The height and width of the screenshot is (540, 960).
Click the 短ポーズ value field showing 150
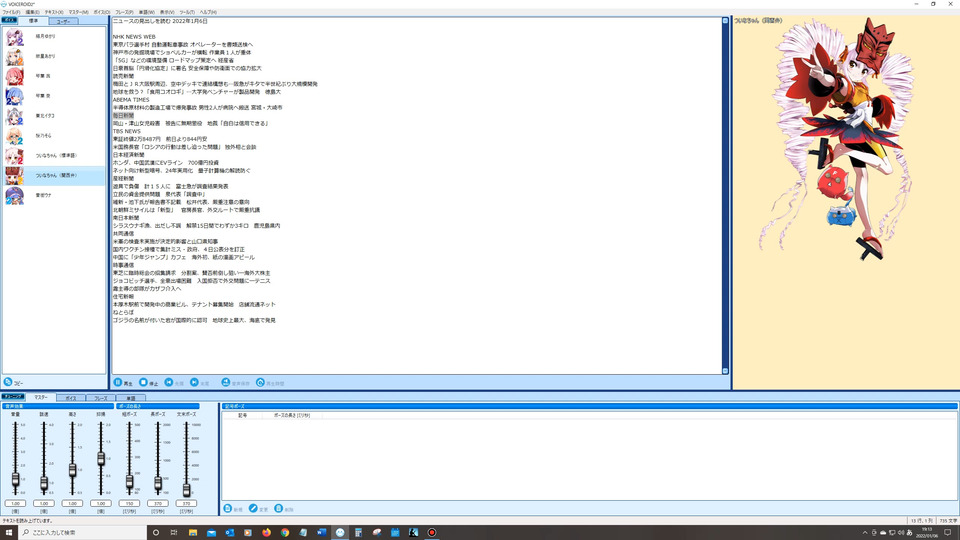click(129, 503)
